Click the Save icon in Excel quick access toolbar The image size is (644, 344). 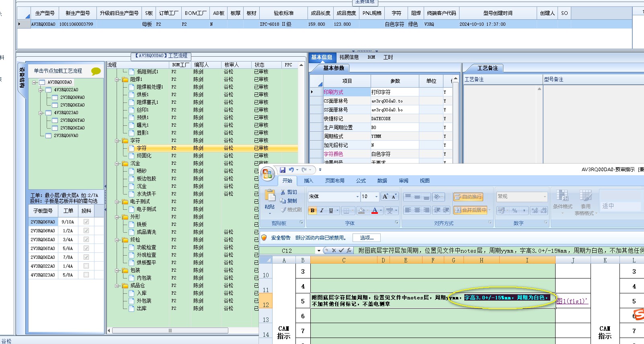point(282,170)
